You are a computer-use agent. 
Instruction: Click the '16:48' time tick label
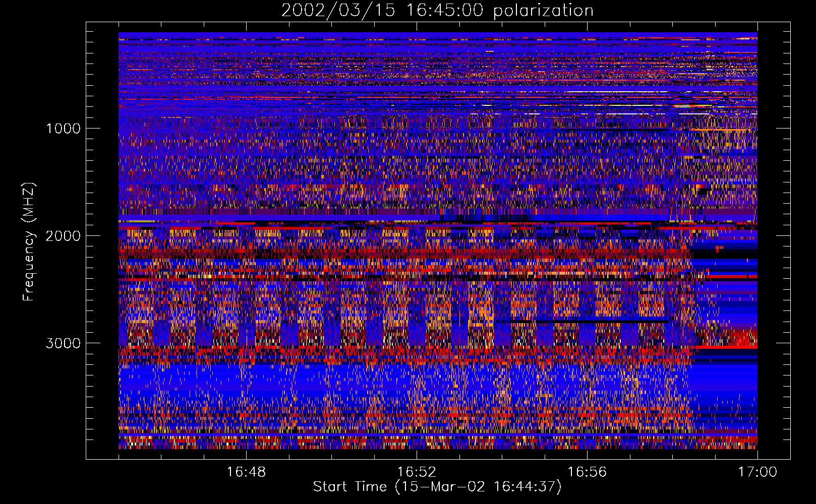tap(246, 472)
